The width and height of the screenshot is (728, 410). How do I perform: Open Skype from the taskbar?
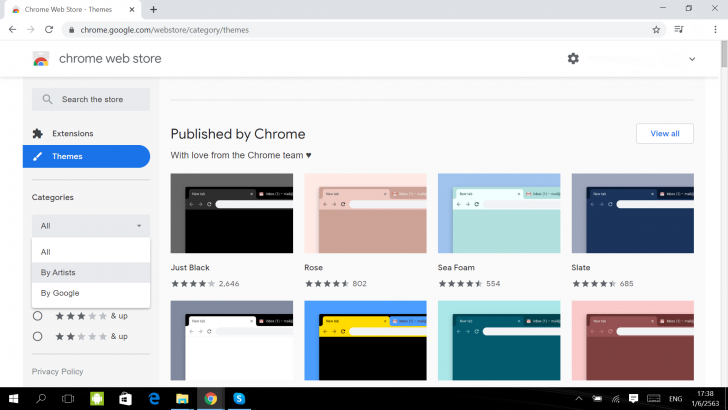point(239,398)
